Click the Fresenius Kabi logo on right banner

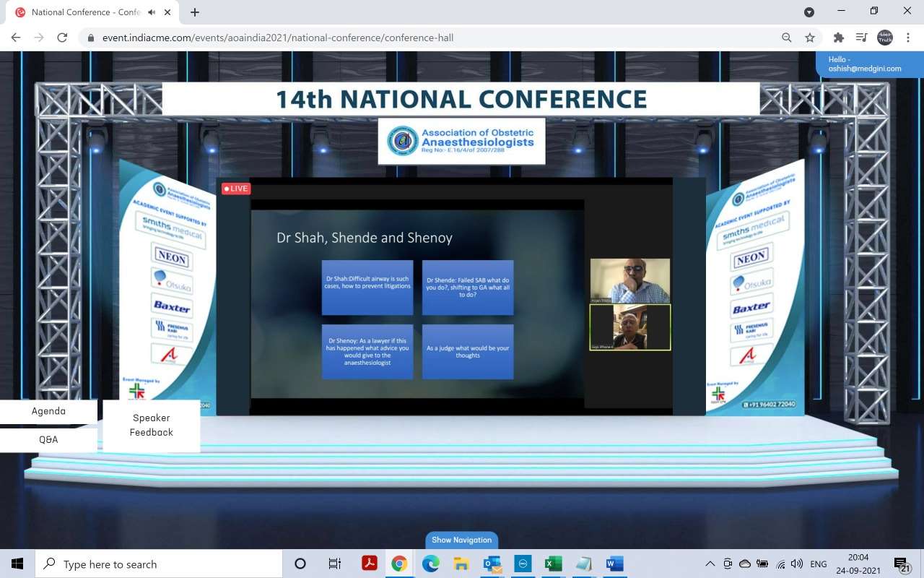pos(751,330)
